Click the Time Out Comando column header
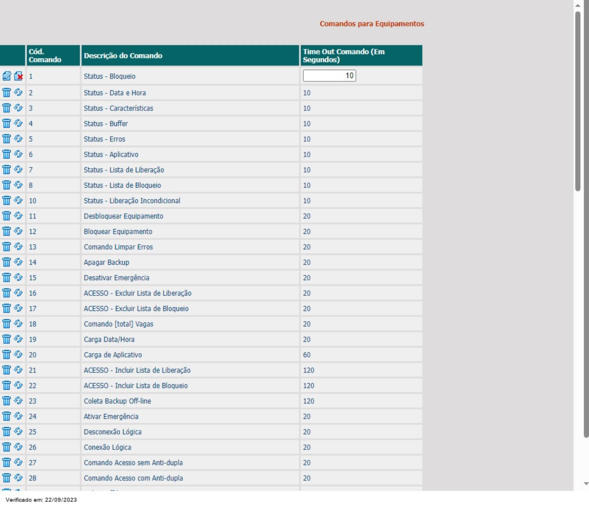The height and width of the screenshot is (508, 589). click(361, 56)
